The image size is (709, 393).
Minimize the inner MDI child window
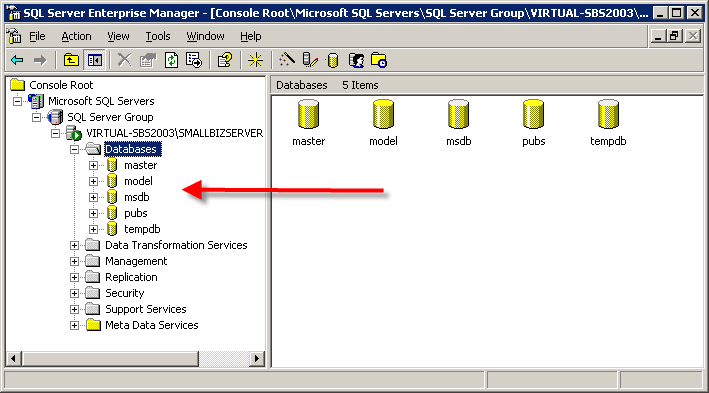pos(658,36)
